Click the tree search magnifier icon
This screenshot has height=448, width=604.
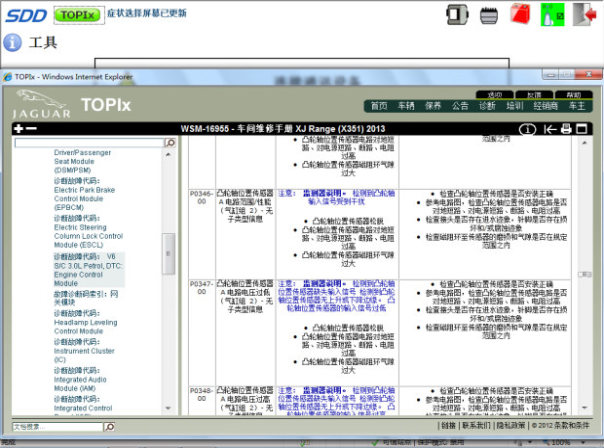tap(170, 143)
